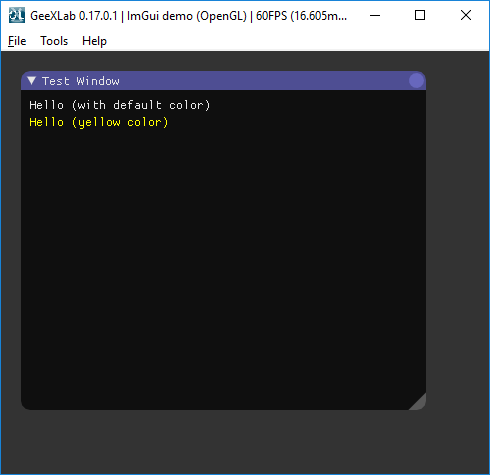Click empty black area inside Test Window
490x475 pixels.
click(223, 267)
